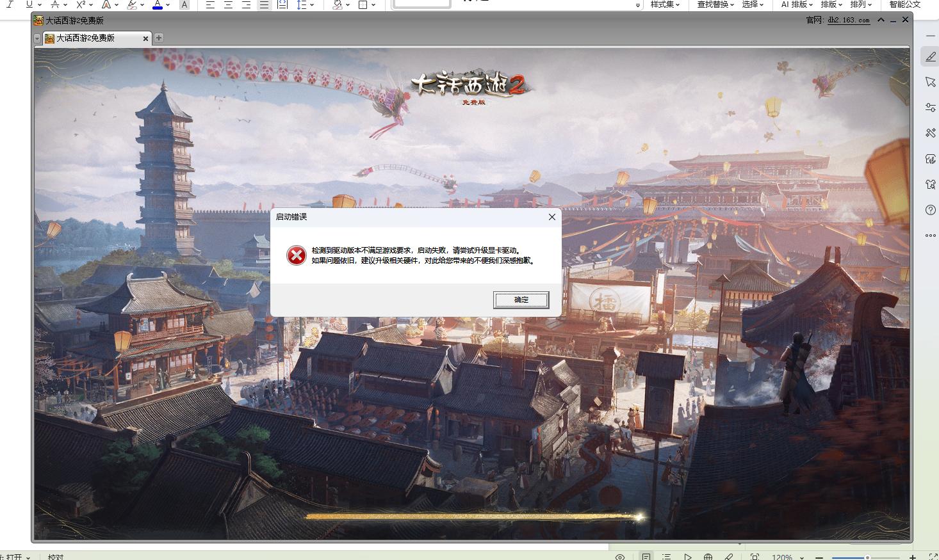Open 选择 menu
This screenshot has height=560, width=939.
point(753,4)
